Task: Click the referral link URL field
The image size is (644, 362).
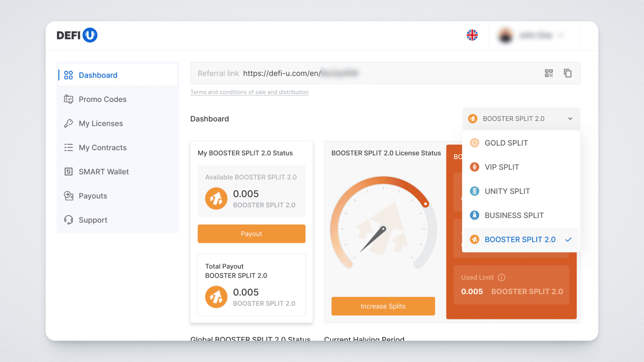Action: [x=282, y=73]
